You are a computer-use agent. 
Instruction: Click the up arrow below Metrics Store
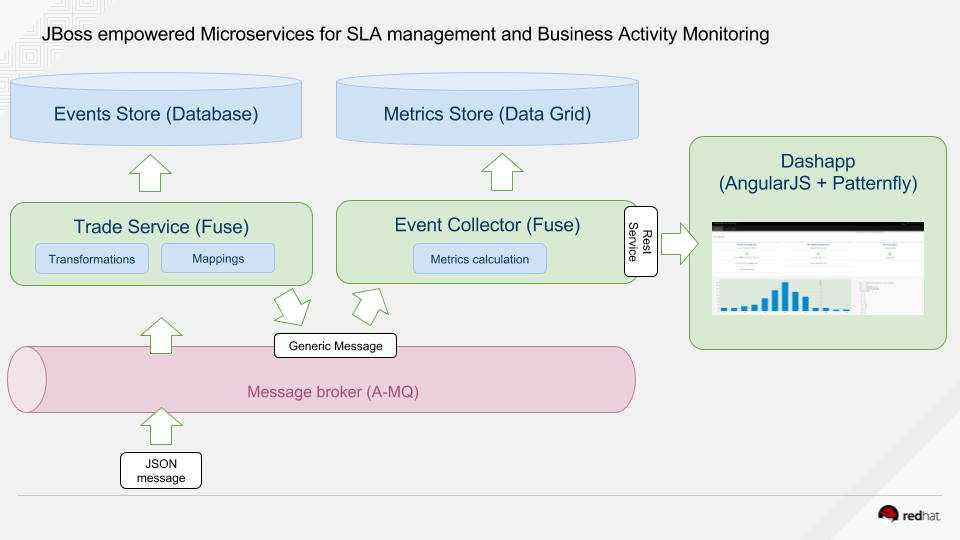(502, 172)
